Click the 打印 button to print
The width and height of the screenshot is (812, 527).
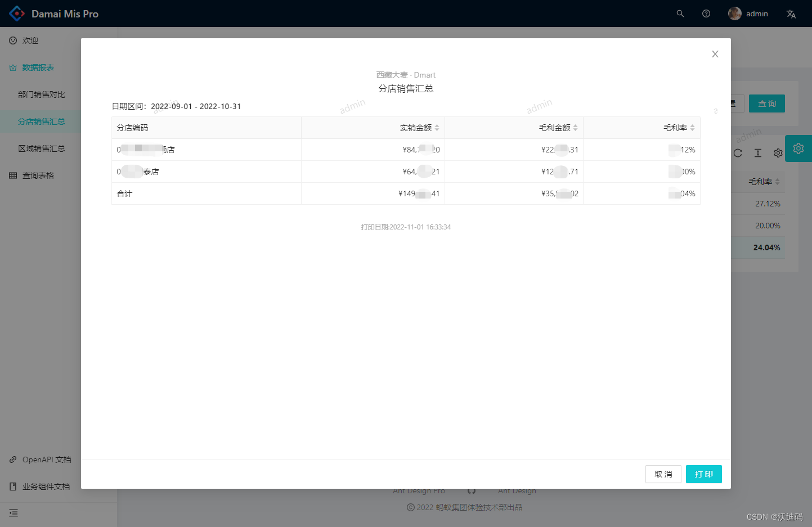tap(703, 474)
